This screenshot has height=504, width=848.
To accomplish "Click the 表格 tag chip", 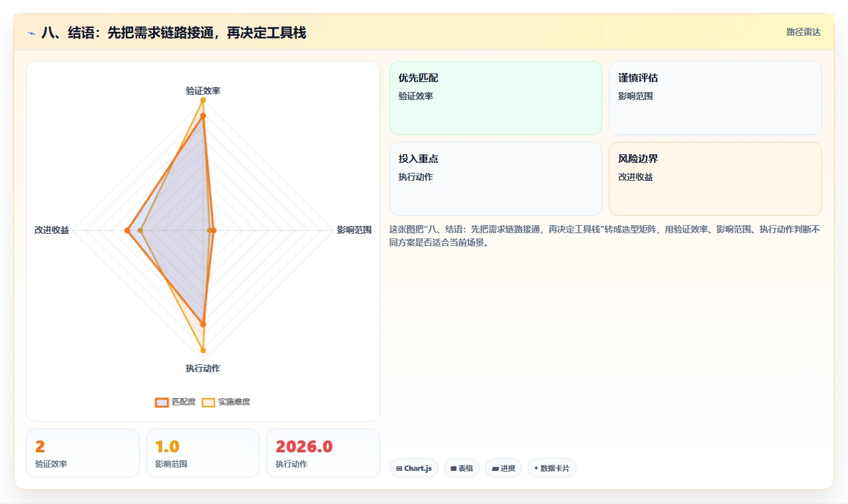I will coord(462,468).
